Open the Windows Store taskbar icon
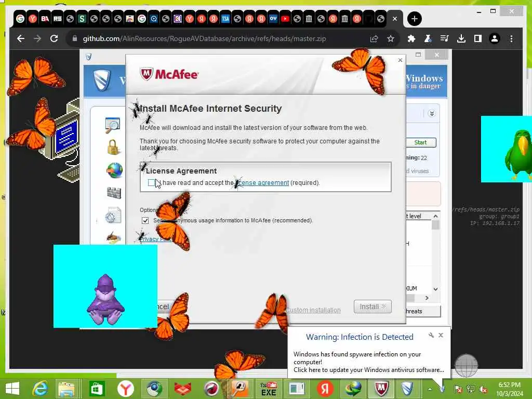Image resolution: width=532 pixels, height=399 pixels. pos(97,389)
